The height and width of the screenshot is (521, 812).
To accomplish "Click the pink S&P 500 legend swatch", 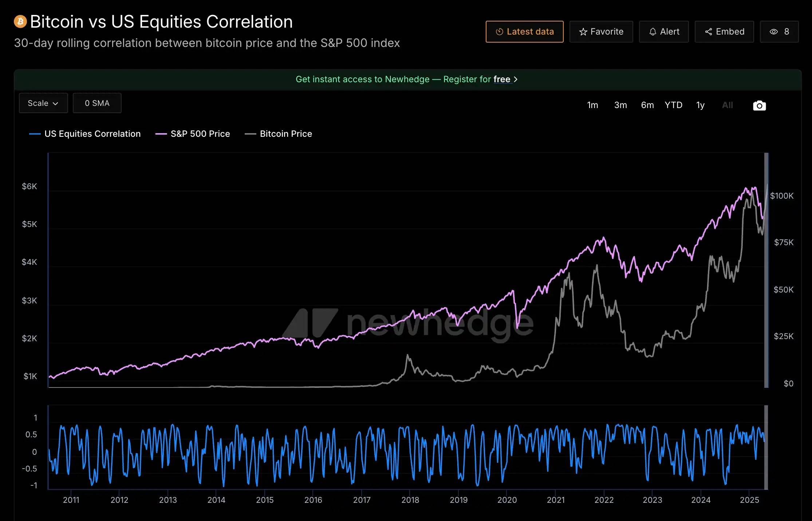I will coord(161,134).
